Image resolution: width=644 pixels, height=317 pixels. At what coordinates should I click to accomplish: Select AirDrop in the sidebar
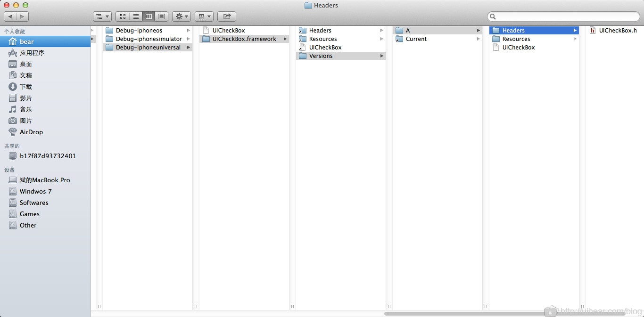pyautogui.click(x=31, y=132)
